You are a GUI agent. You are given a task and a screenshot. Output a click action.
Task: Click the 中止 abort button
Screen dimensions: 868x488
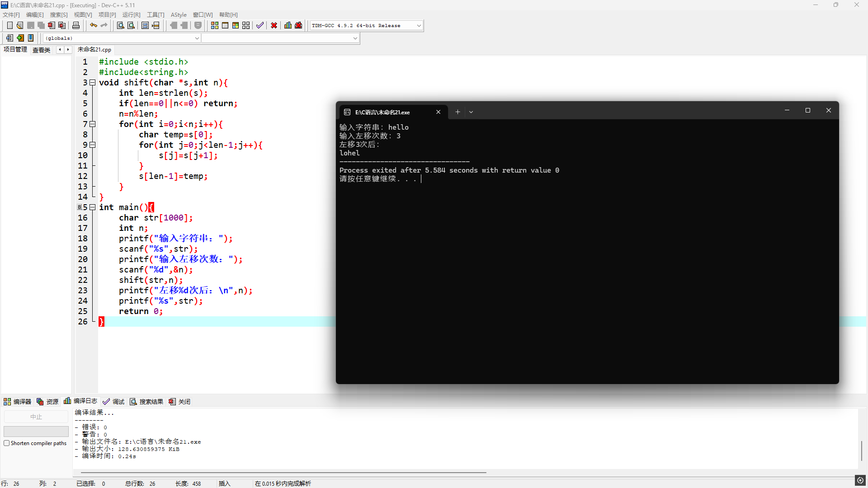(x=36, y=417)
